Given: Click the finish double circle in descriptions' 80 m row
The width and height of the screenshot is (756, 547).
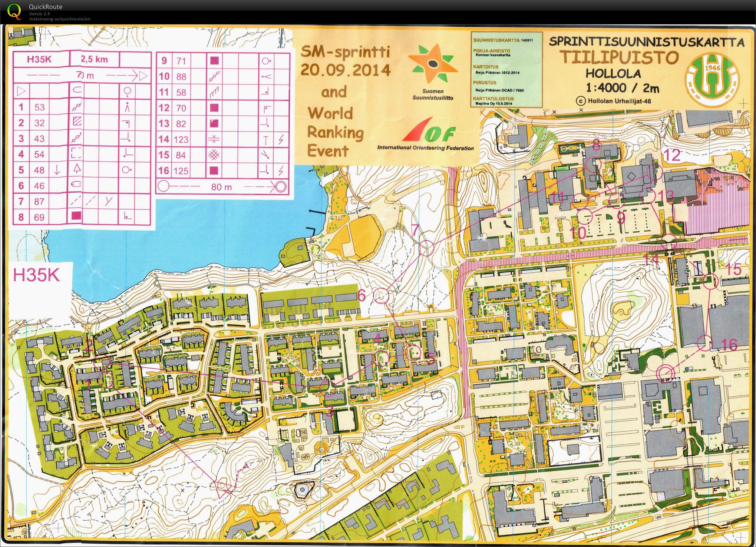Looking at the screenshot, I should pyautogui.click(x=281, y=186).
